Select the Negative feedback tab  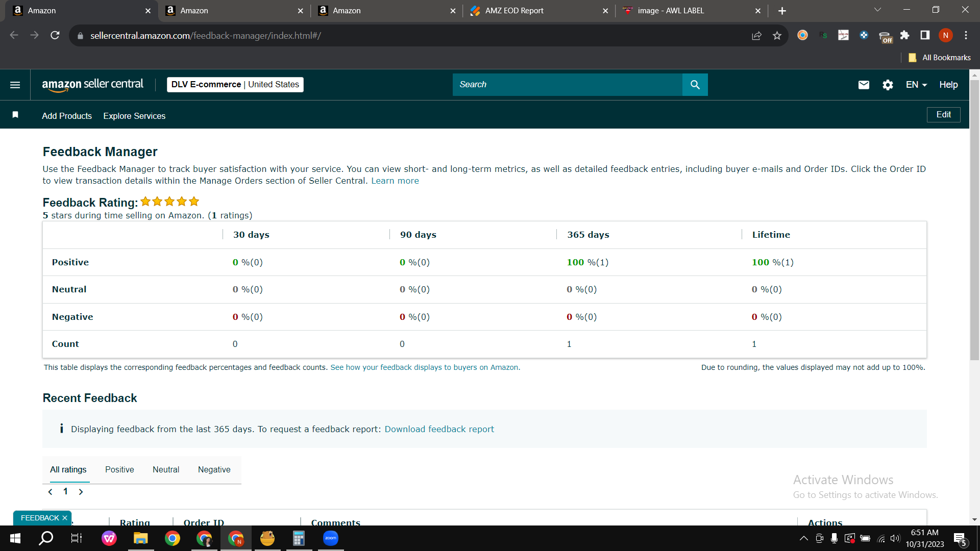coord(214,470)
